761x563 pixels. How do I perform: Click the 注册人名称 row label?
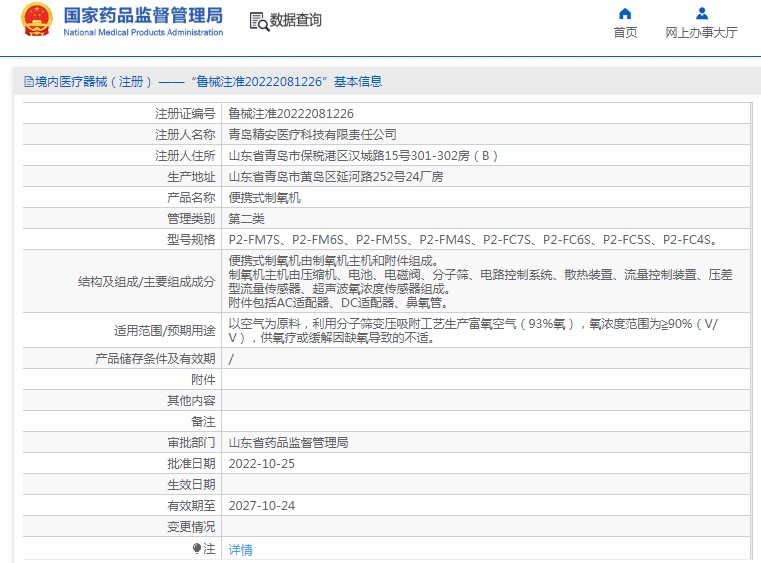coord(185,134)
